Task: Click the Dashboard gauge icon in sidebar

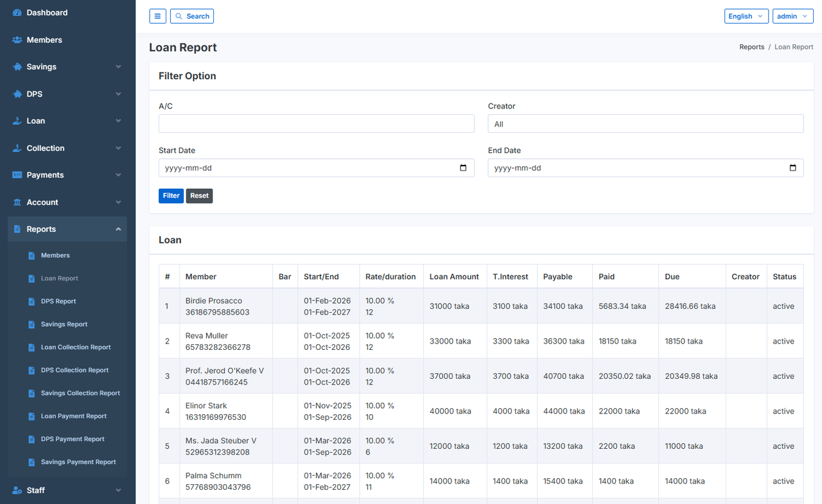Action: (x=17, y=13)
